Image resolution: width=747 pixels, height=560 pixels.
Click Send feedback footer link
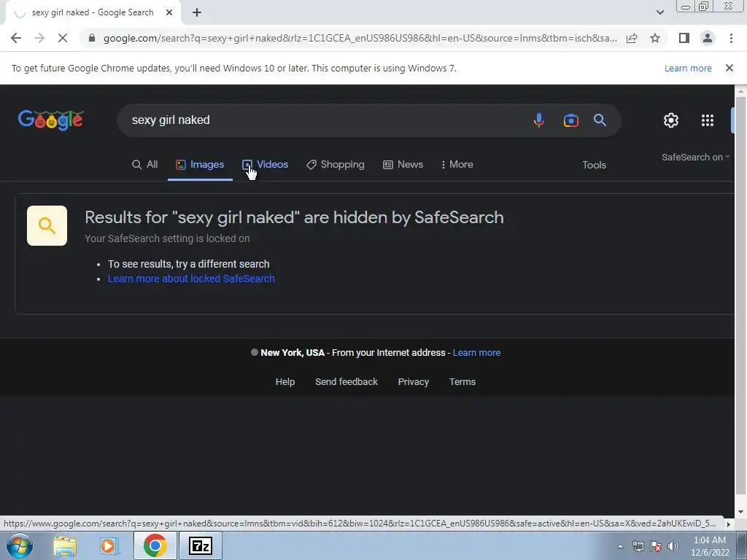pyautogui.click(x=347, y=382)
